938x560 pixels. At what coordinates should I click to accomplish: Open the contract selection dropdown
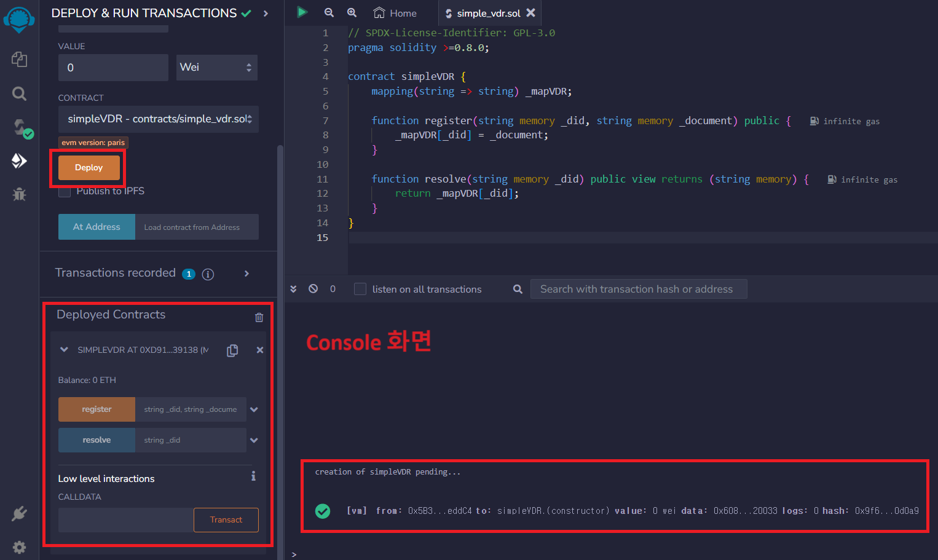click(x=159, y=119)
